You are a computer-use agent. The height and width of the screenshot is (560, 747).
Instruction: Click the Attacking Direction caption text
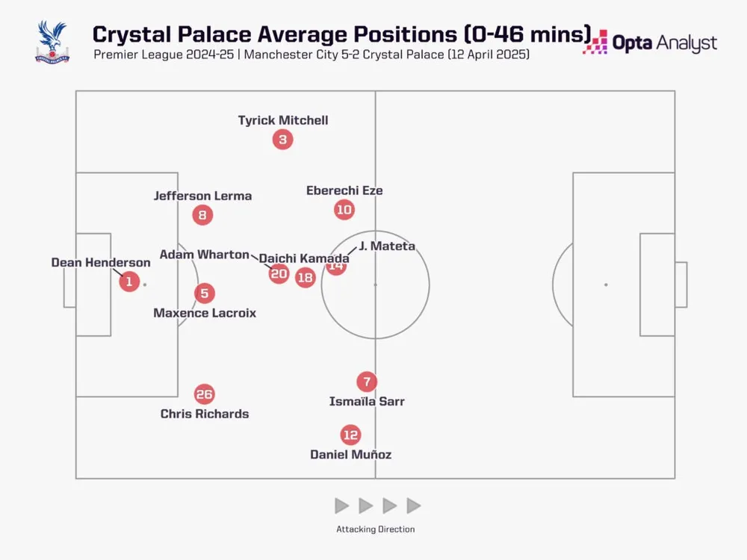(375, 529)
